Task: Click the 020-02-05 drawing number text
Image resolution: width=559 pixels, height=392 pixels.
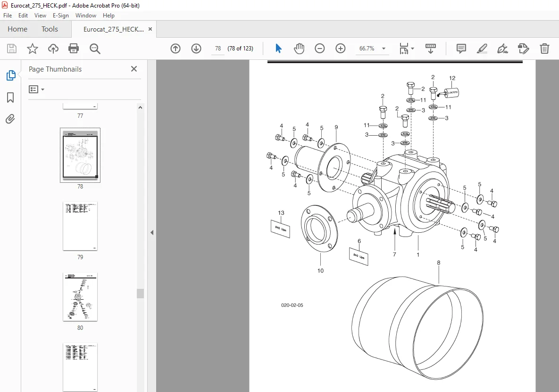Action: tap(292, 305)
